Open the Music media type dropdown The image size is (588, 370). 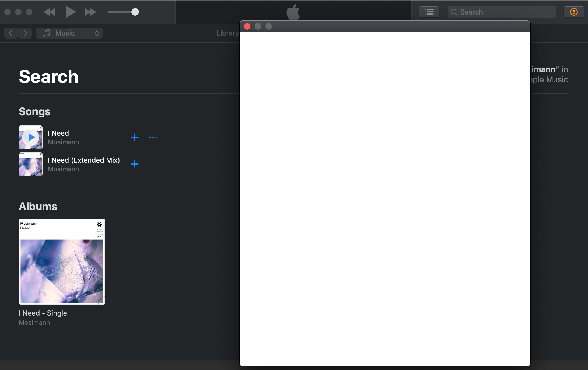(x=69, y=33)
